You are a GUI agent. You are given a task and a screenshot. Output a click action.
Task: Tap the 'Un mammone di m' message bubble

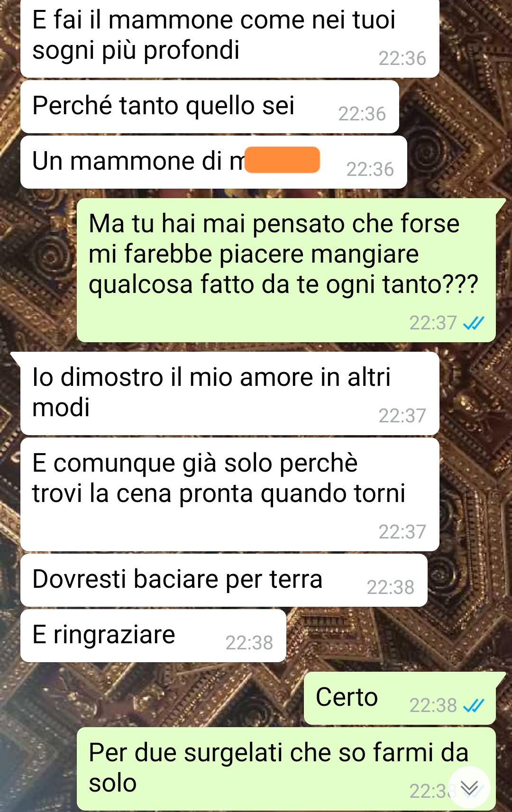[x=213, y=162]
